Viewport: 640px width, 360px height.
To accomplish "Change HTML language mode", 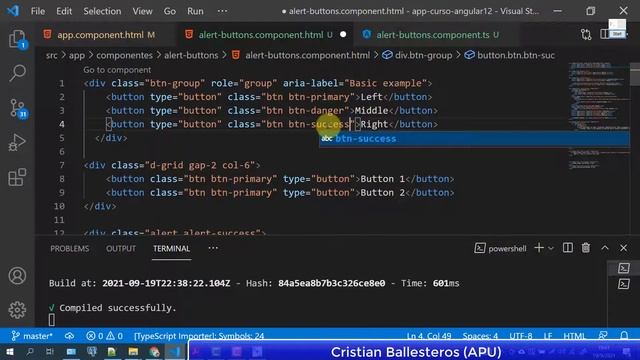I will [x=574, y=336].
